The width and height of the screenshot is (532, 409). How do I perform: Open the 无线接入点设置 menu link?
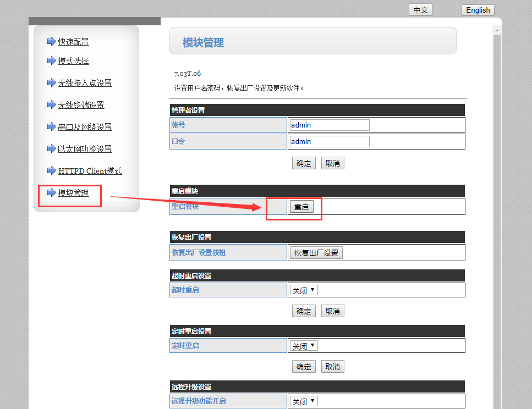85,83
